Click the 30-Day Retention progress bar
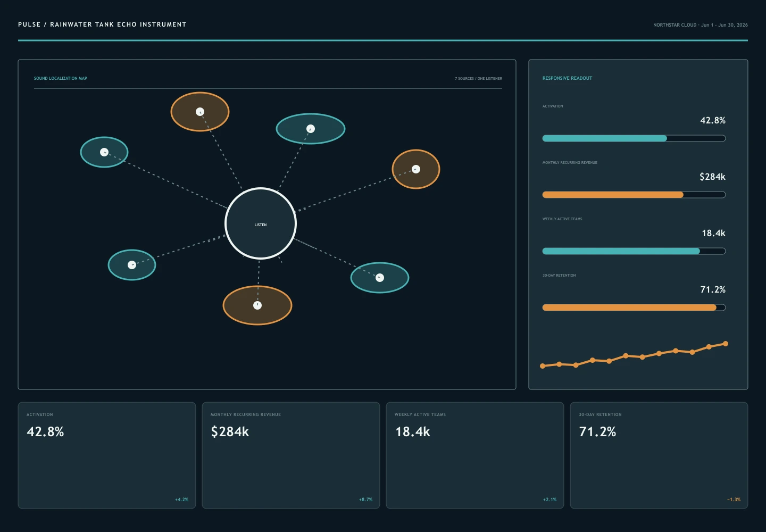Viewport: 766px width, 532px height. [634, 307]
